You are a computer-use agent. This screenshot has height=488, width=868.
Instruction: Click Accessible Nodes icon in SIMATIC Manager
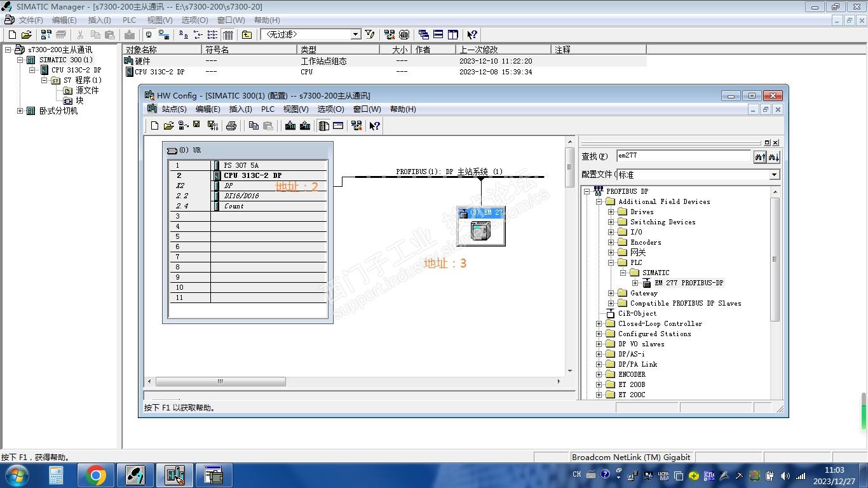46,35
